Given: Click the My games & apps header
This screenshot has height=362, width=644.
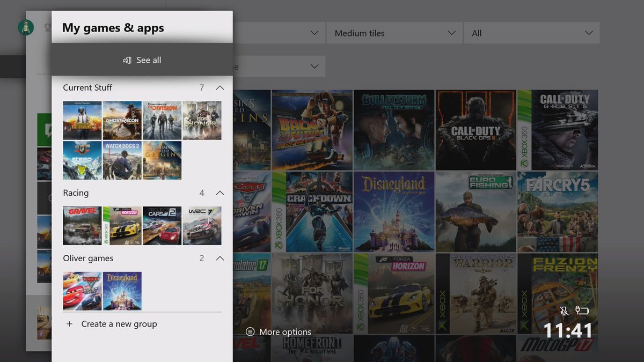Looking at the screenshot, I should coord(113,28).
